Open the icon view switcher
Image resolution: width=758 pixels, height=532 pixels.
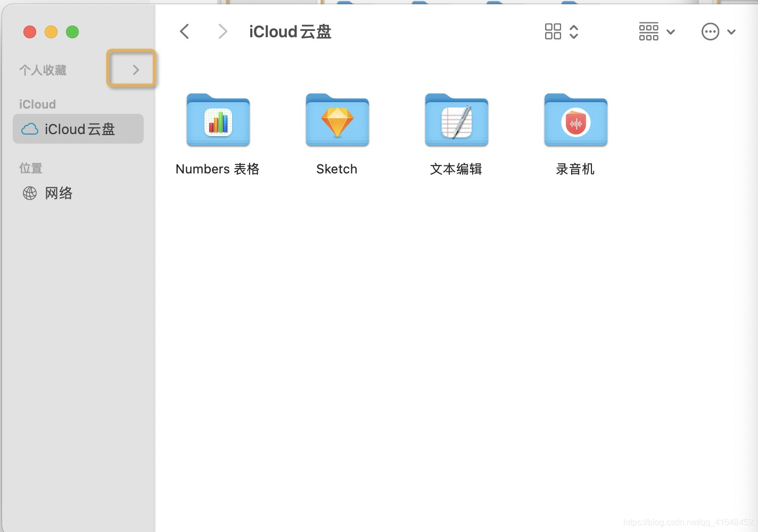(562, 32)
